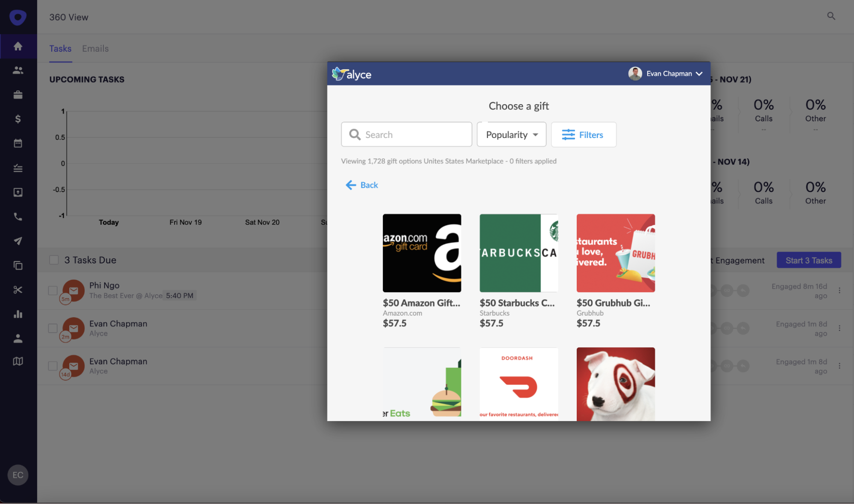This screenshot has width=854, height=504.
Task: Click the Start 3 Tasks button
Action: pos(809,260)
